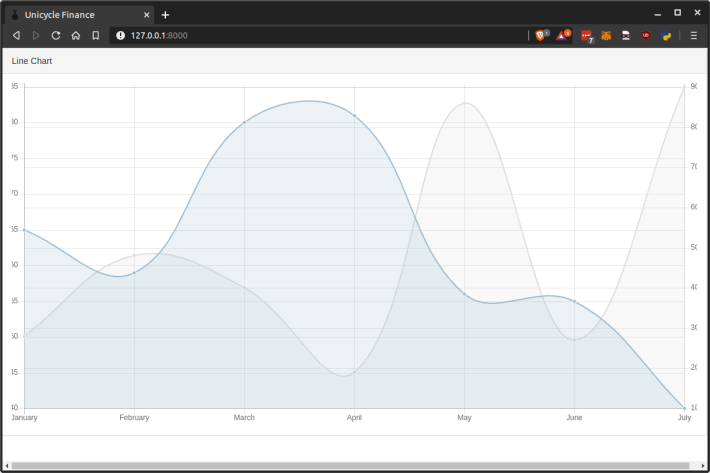This screenshot has width=710, height=473.
Task: Open Brave Shields lion icon
Action: coord(541,35)
